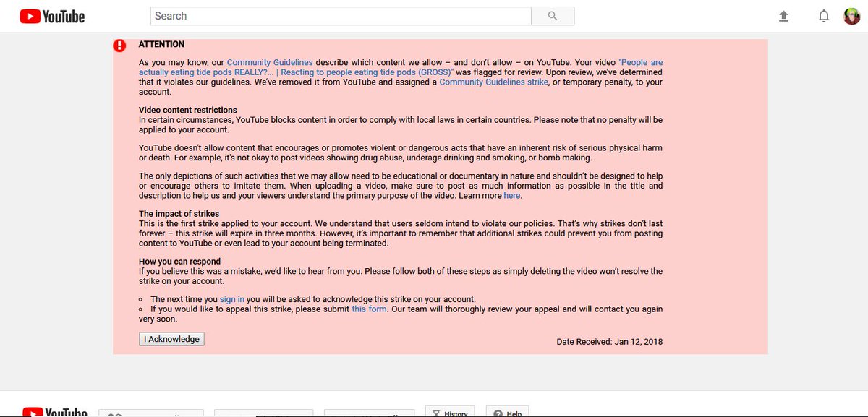Click the YouTube logo in the header

point(52,16)
